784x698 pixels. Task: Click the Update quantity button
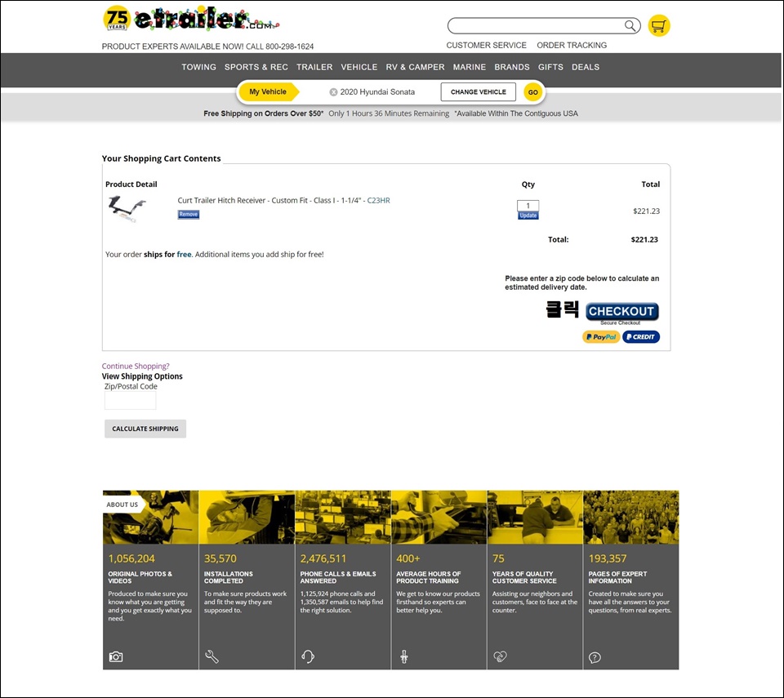pyautogui.click(x=528, y=216)
